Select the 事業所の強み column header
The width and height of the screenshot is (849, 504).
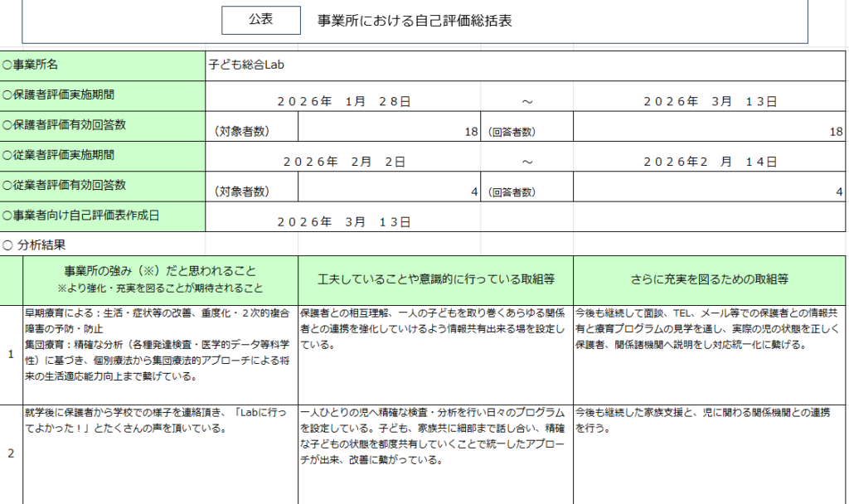point(160,279)
